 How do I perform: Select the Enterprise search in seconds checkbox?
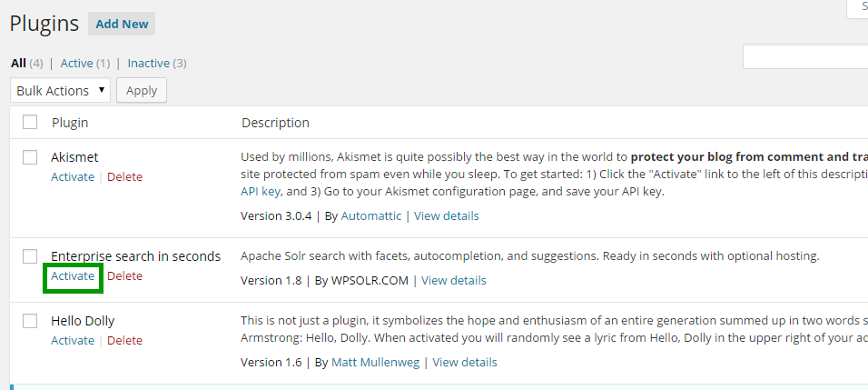pos(30,256)
